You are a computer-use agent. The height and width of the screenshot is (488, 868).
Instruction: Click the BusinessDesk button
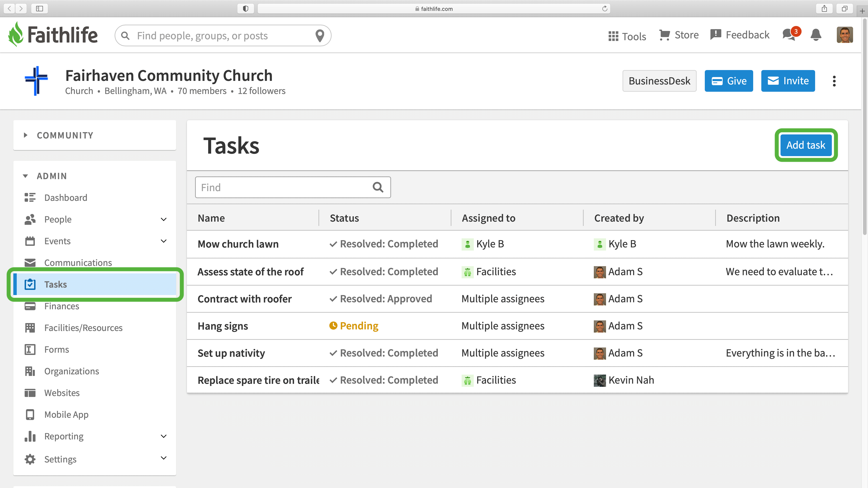(659, 81)
